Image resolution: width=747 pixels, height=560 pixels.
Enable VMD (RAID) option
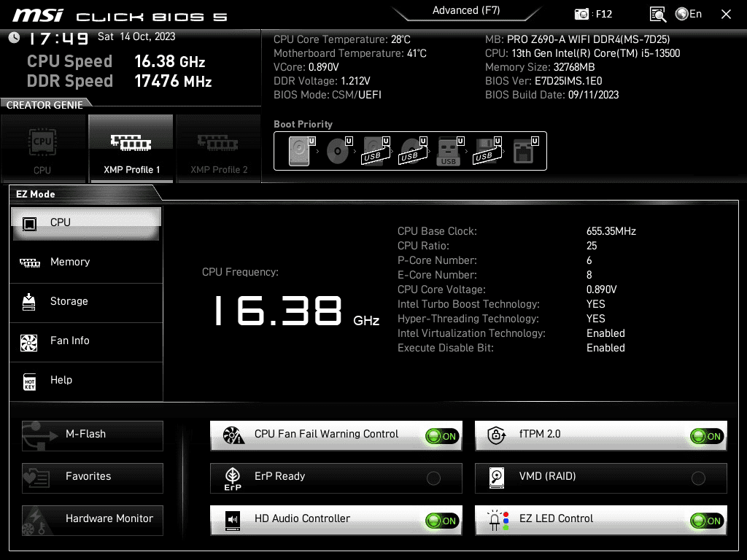(x=698, y=478)
